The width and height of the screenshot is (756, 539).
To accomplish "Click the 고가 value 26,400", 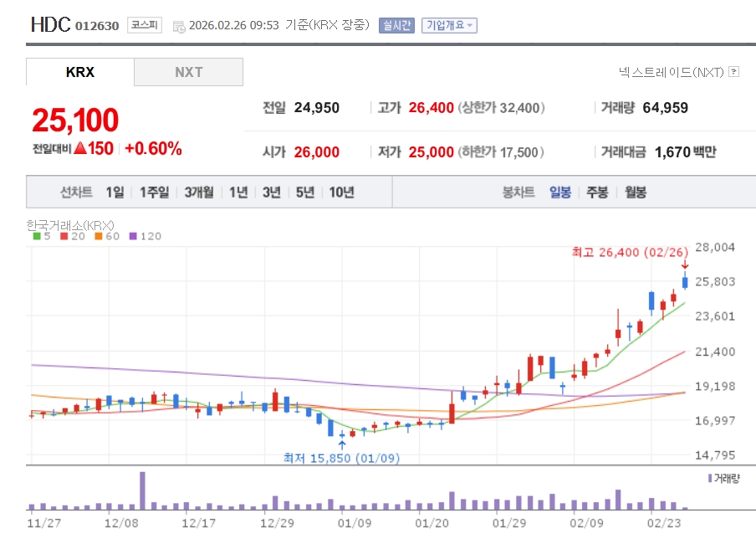I will click(x=431, y=108).
